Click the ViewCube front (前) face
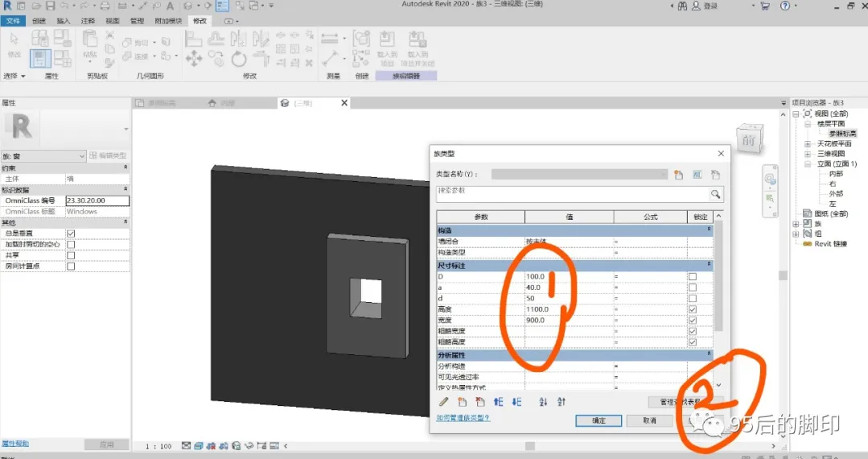868x459 pixels. [x=748, y=141]
